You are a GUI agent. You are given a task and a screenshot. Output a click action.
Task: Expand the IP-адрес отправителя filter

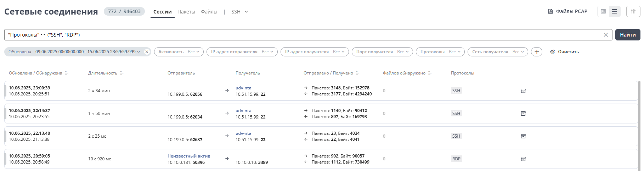(242, 52)
